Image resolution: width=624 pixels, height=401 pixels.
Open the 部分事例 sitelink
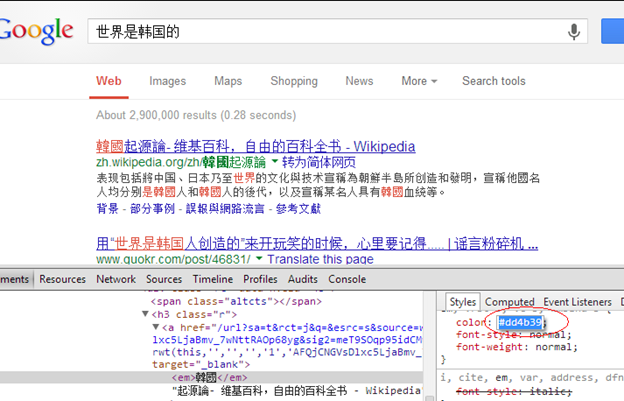[x=152, y=208]
